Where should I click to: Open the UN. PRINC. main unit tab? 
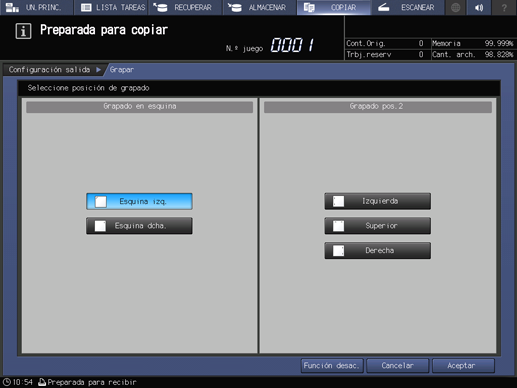(36, 7)
